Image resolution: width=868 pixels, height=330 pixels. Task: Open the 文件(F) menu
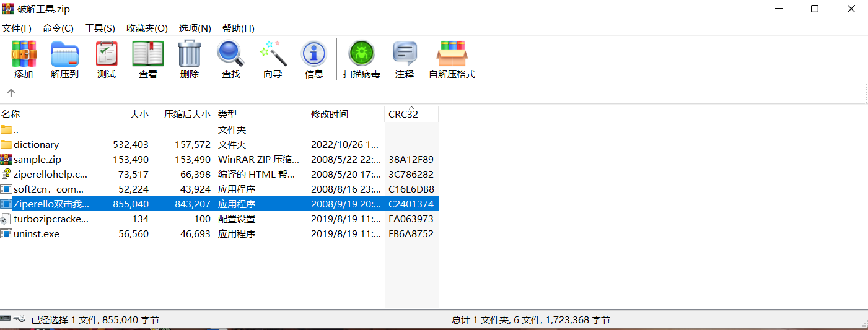point(17,28)
